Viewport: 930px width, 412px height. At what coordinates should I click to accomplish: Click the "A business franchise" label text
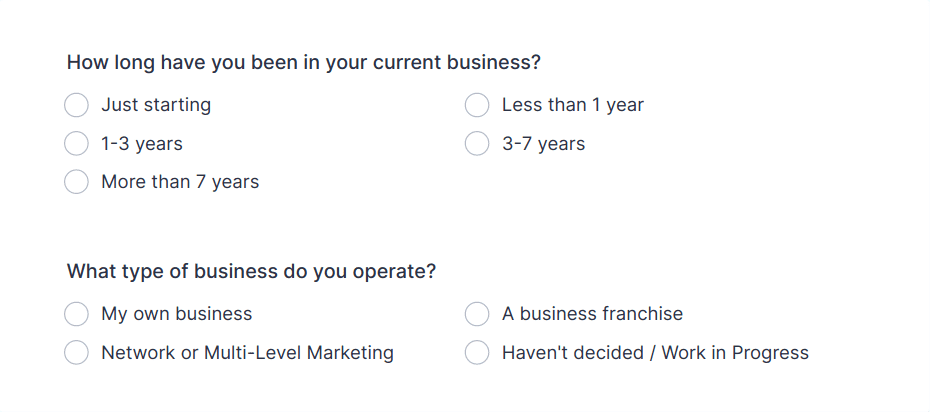tap(593, 314)
